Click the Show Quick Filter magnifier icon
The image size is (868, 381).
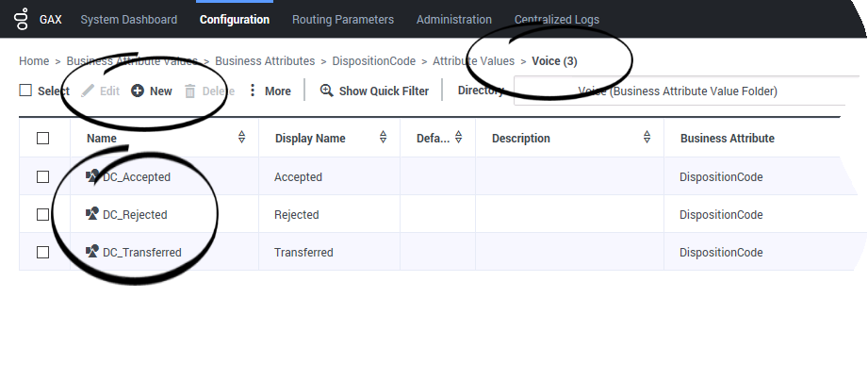click(x=327, y=91)
